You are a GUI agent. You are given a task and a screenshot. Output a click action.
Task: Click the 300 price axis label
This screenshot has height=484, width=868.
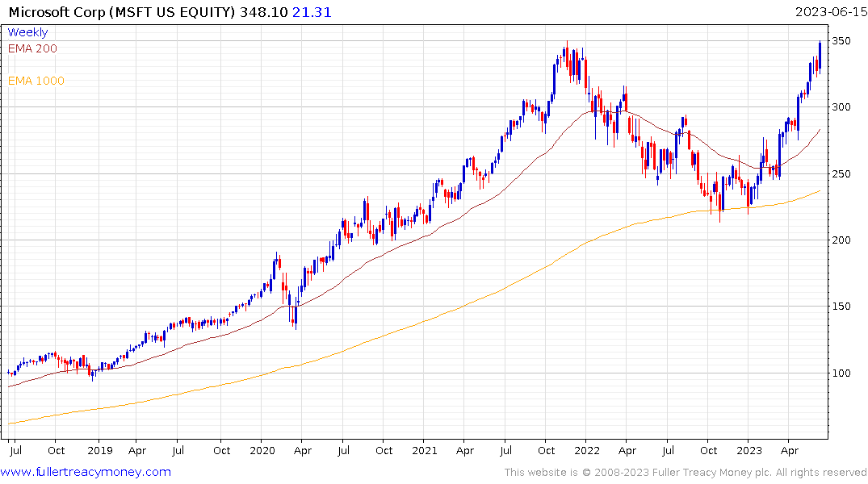point(841,106)
